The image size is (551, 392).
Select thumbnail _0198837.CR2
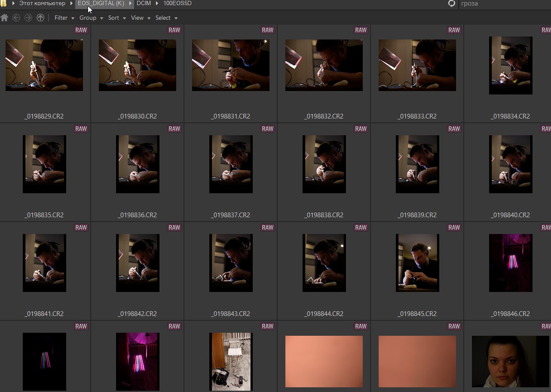click(231, 164)
